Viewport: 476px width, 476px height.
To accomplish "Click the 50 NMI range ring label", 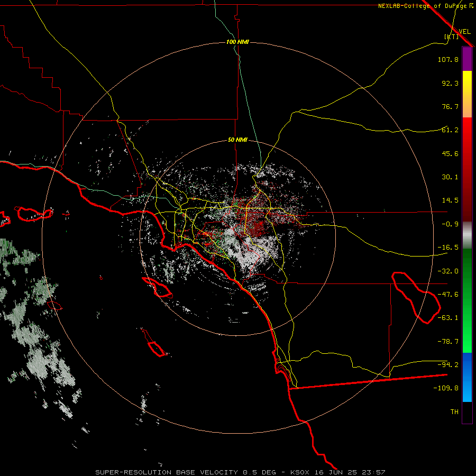I will point(237,140).
